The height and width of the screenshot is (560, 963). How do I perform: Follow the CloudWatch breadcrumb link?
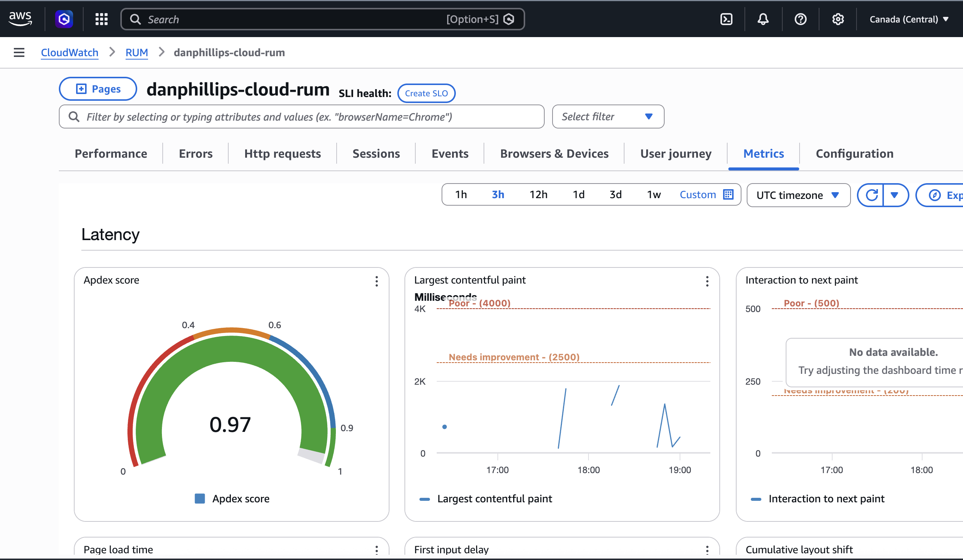[x=69, y=52]
